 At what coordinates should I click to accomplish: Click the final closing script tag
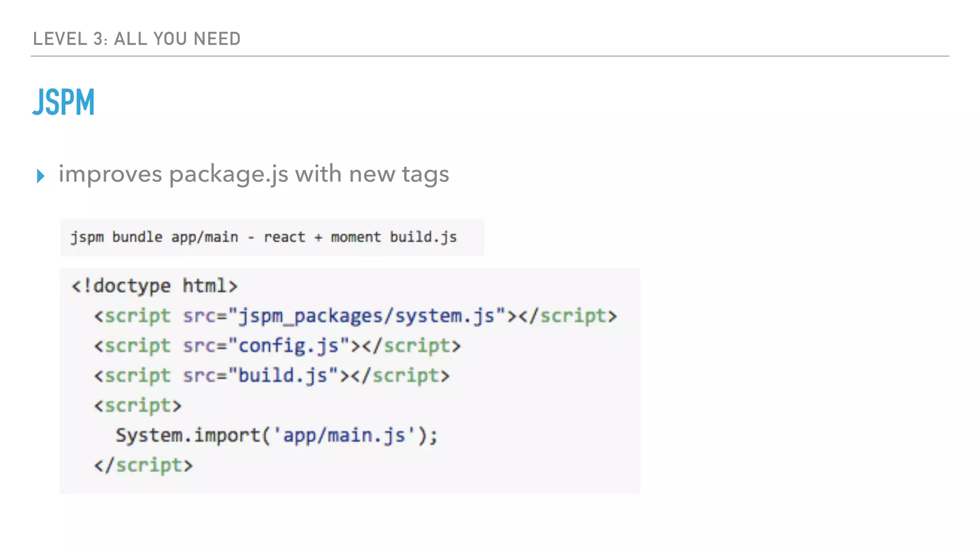pos(144,465)
